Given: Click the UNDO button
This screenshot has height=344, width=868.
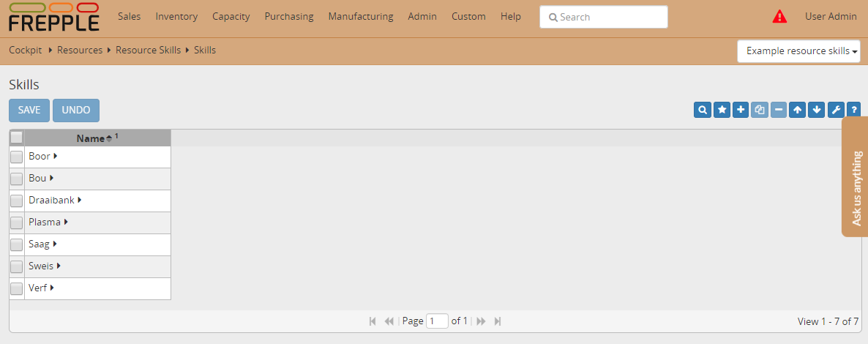Looking at the screenshot, I should [76, 110].
